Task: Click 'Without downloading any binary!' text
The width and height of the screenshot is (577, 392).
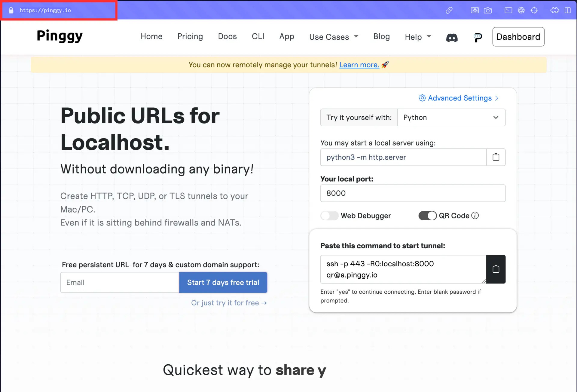Action: pos(157,169)
